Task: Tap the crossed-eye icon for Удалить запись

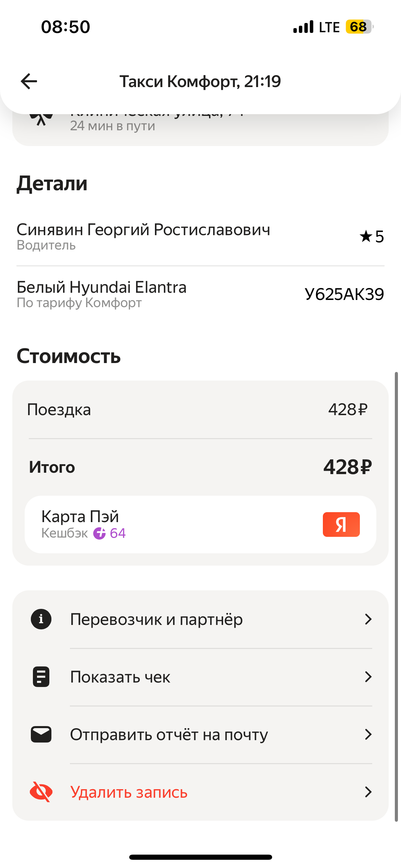Action: pyautogui.click(x=41, y=792)
